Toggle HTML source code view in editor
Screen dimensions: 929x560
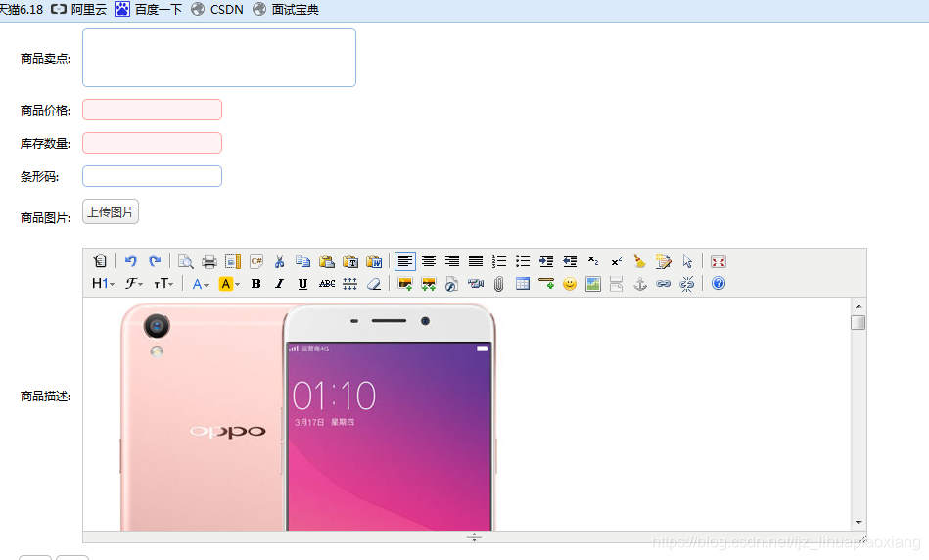(100, 260)
